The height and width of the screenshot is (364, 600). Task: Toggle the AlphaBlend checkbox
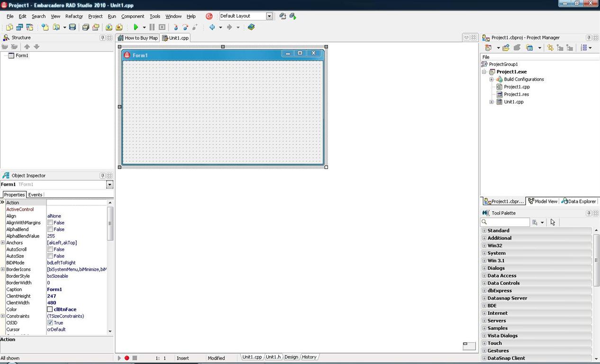tap(50, 229)
